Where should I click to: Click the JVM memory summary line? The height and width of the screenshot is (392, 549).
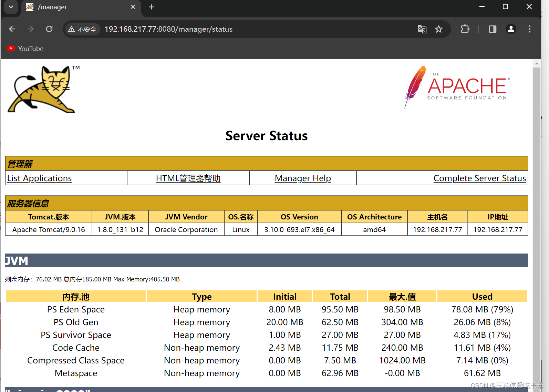(92, 279)
